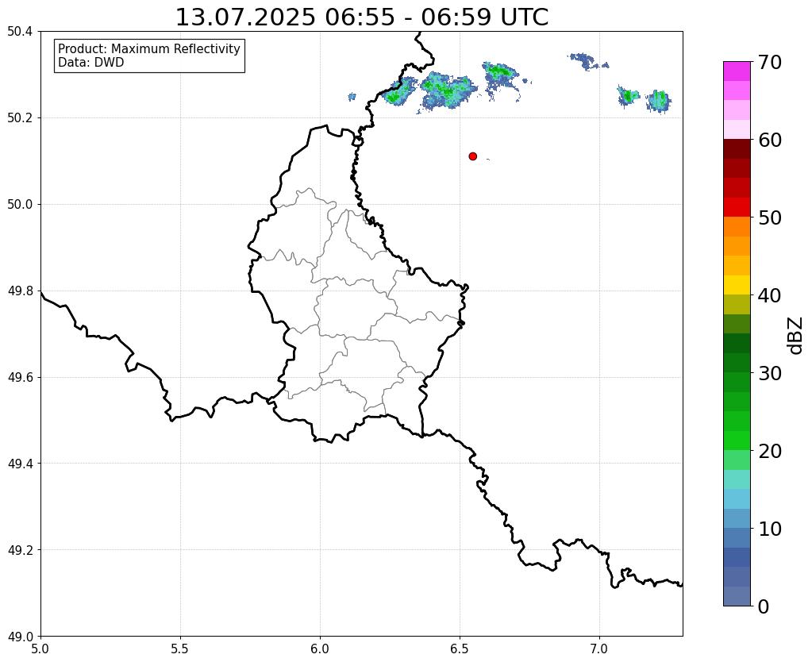Select the 'Product: Maximum Reflectivity' label

pos(149,48)
